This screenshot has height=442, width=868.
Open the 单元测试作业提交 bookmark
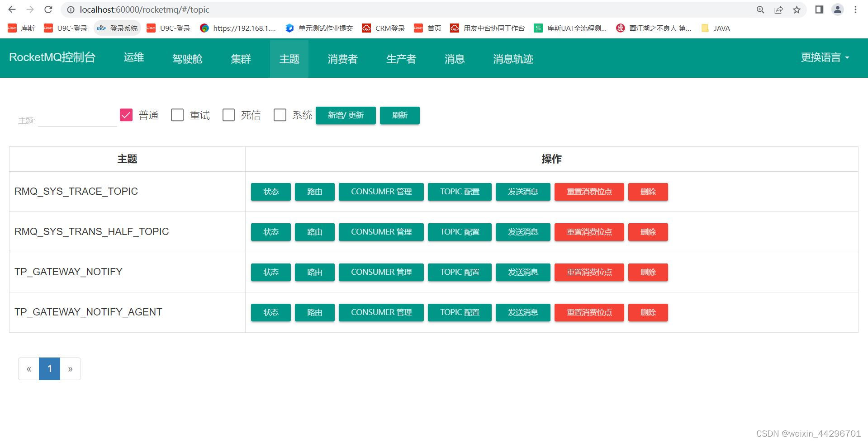319,28
